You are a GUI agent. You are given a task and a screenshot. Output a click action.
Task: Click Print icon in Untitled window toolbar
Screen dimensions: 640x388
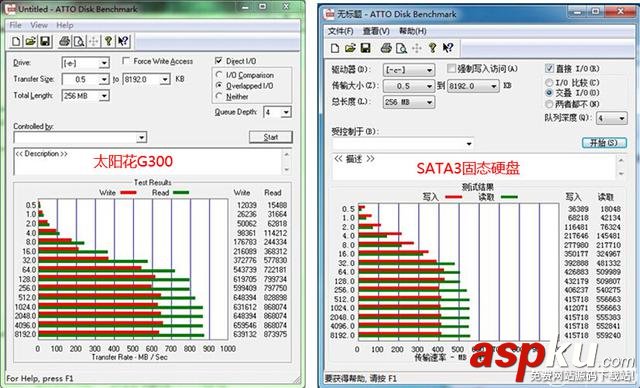point(64,41)
